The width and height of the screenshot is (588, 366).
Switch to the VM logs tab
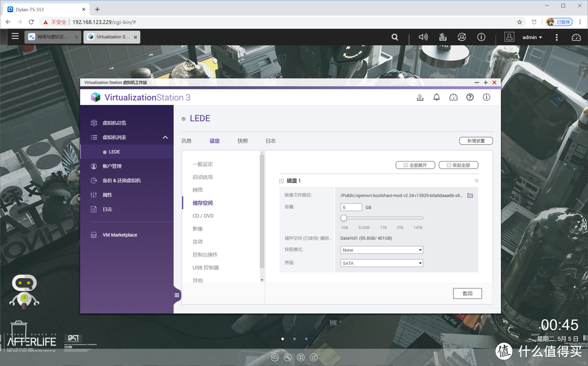click(271, 141)
